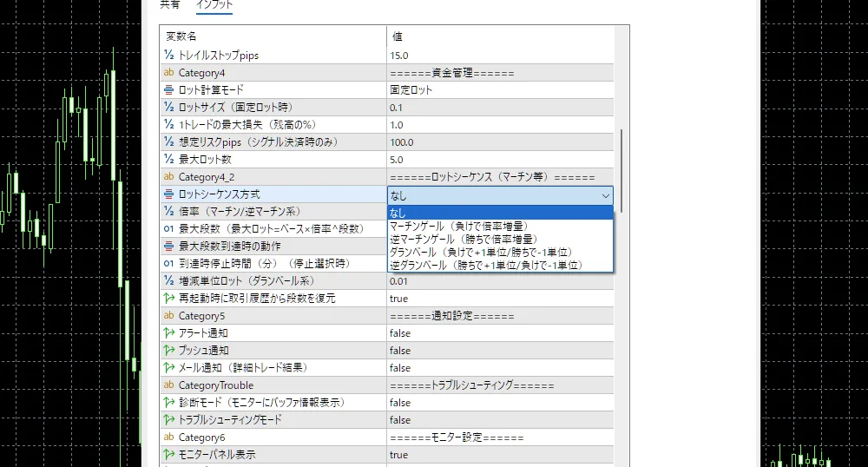This screenshot has height=467, width=868.
Task: Toggle トラブルシューティングモード value false
Action: [x=500, y=420]
